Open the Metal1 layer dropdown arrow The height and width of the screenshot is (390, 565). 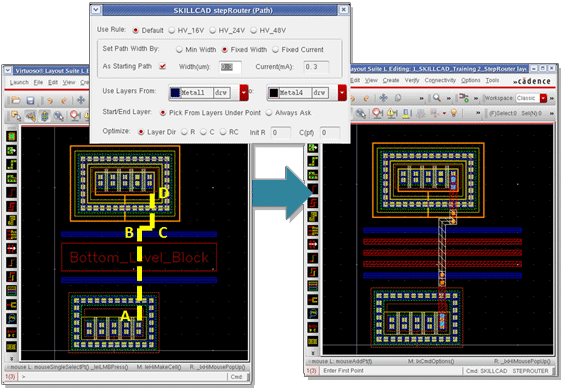(x=244, y=93)
